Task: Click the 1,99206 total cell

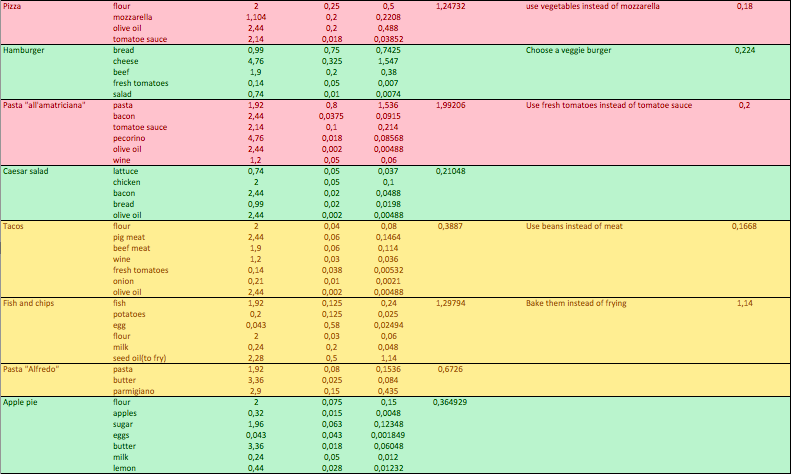Action: click(x=452, y=104)
